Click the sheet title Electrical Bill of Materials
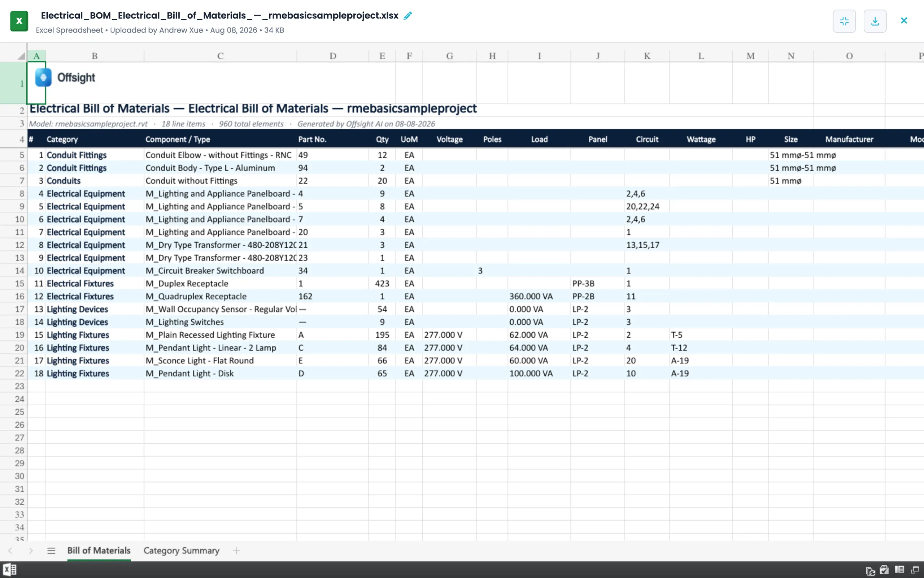The image size is (924, 578). (x=253, y=109)
